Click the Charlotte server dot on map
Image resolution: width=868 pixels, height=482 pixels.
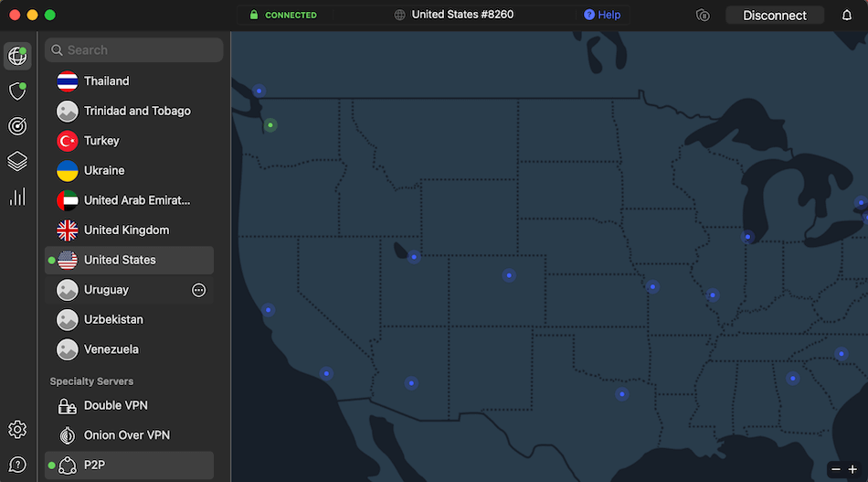click(x=841, y=353)
